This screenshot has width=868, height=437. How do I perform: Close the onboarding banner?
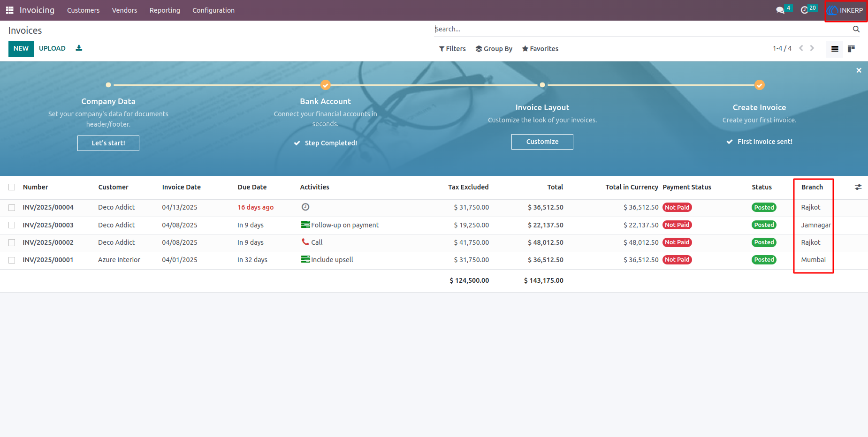click(x=859, y=70)
